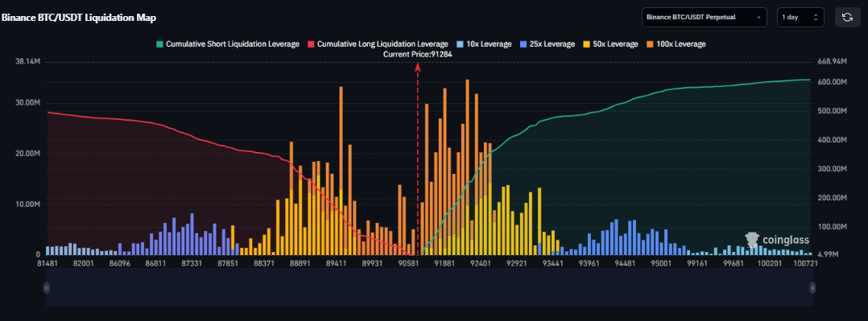The height and width of the screenshot is (321, 868).
Task: Click the green Short Liquidation color swatch
Action: click(160, 43)
